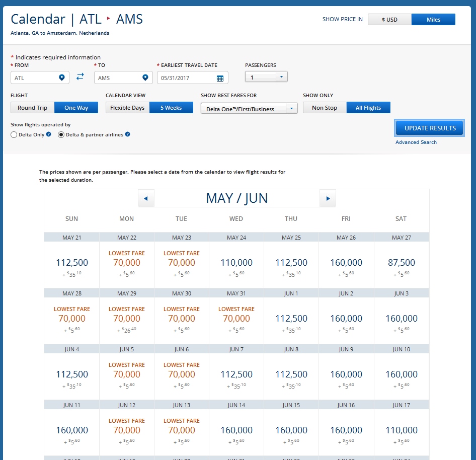
Task: Click the next month arrow on the calendar
Action: pos(328,198)
